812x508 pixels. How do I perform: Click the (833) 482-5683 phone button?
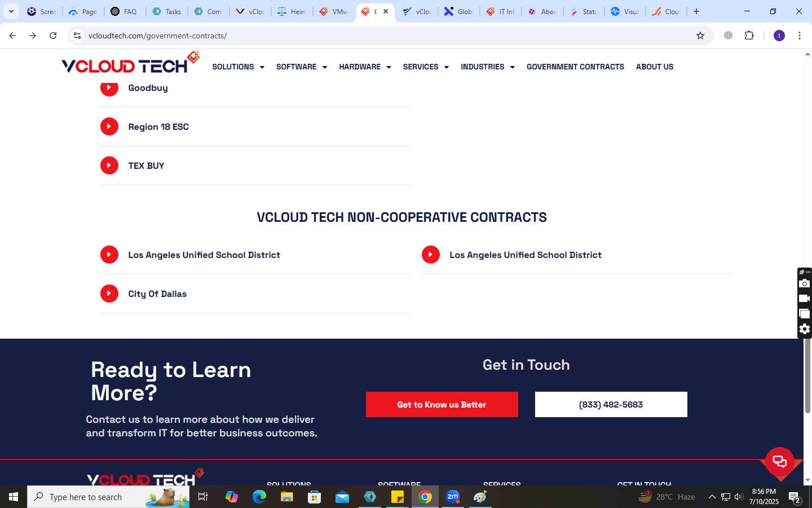pos(611,405)
